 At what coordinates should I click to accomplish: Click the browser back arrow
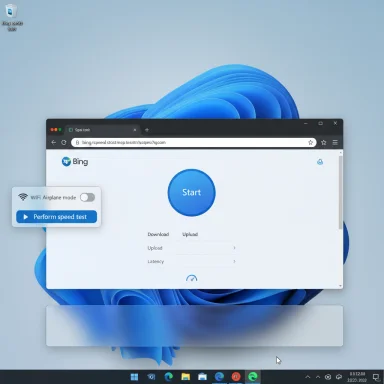[54, 142]
